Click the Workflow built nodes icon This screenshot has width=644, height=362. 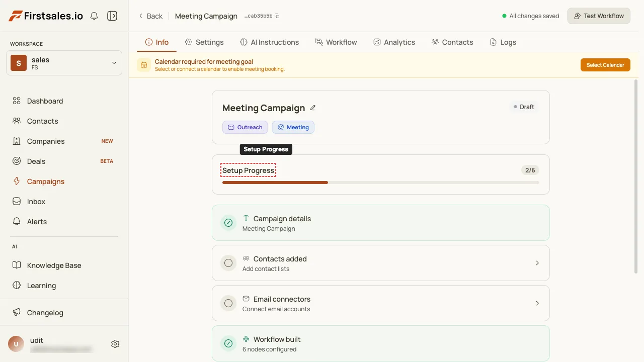[x=246, y=339]
